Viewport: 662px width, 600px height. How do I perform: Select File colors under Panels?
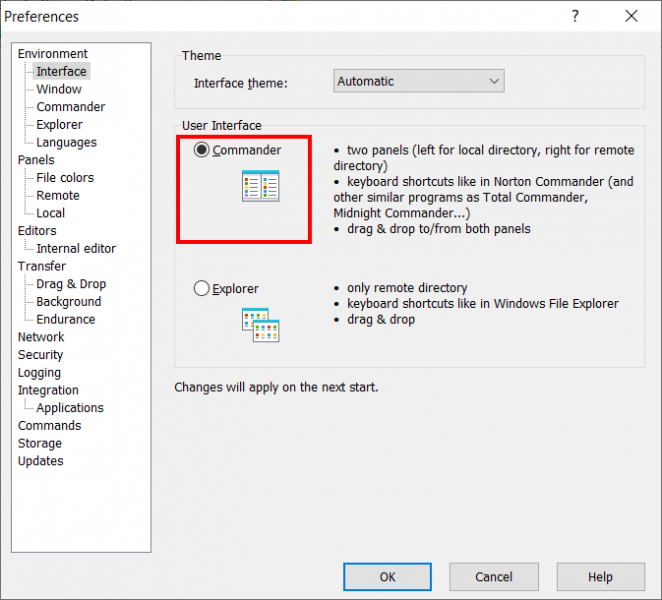point(65,178)
